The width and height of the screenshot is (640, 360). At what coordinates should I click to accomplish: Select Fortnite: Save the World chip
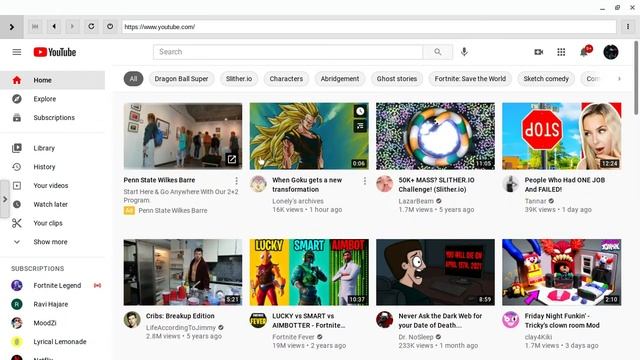[470, 79]
